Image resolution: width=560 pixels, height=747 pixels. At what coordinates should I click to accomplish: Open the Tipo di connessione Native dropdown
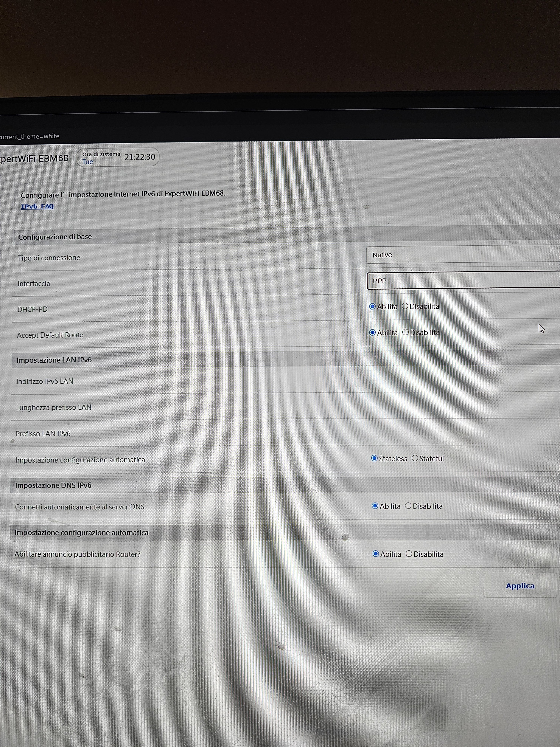(x=462, y=255)
